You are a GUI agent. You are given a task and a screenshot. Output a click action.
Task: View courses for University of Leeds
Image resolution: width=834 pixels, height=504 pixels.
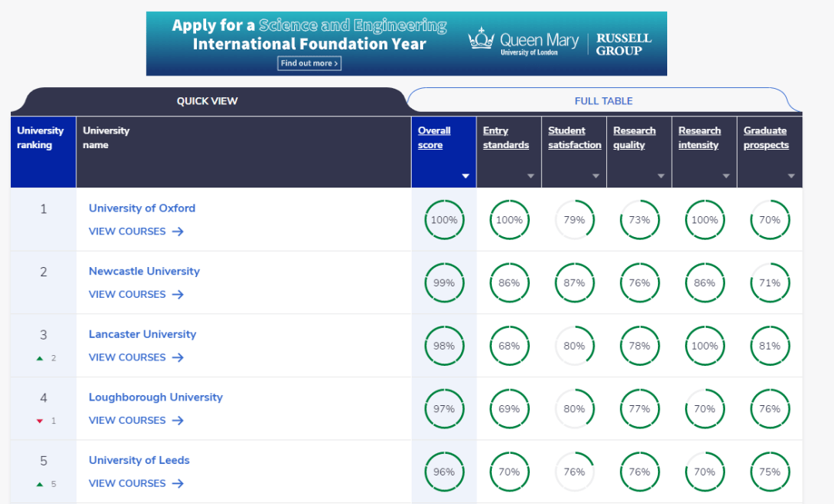click(136, 483)
